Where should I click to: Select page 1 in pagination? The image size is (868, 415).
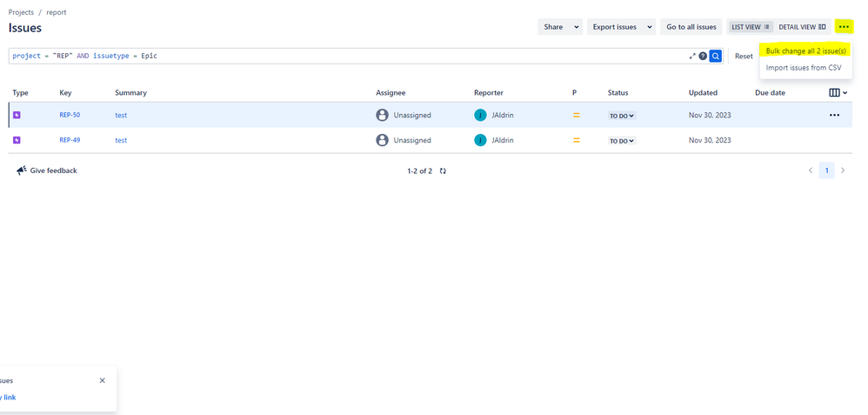(826, 171)
